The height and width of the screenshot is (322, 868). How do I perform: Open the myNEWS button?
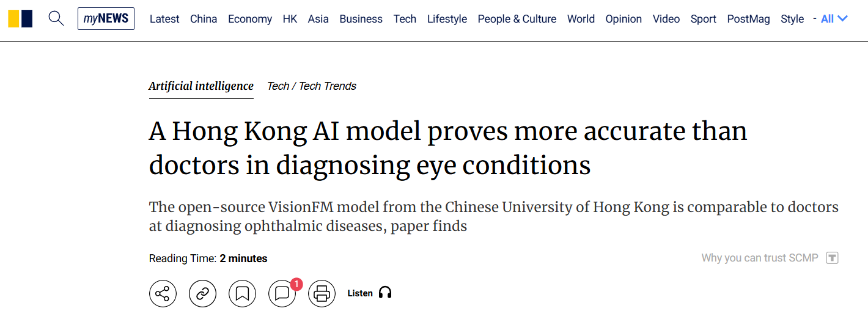click(x=106, y=19)
